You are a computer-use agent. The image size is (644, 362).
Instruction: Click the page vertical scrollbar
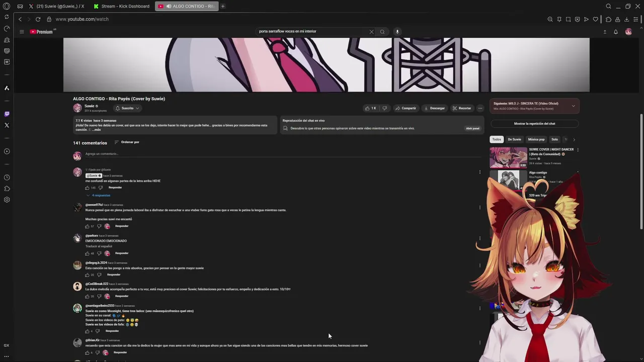tap(641, 171)
